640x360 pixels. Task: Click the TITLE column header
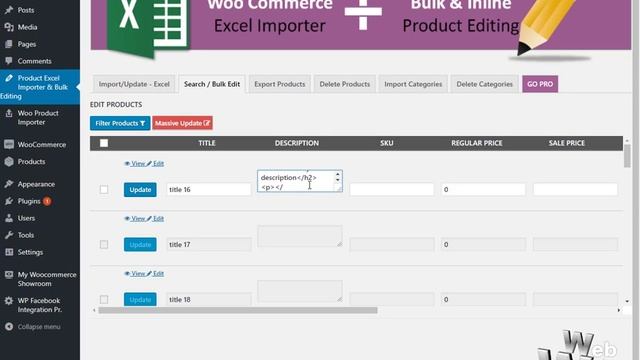pyautogui.click(x=207, y=143)
